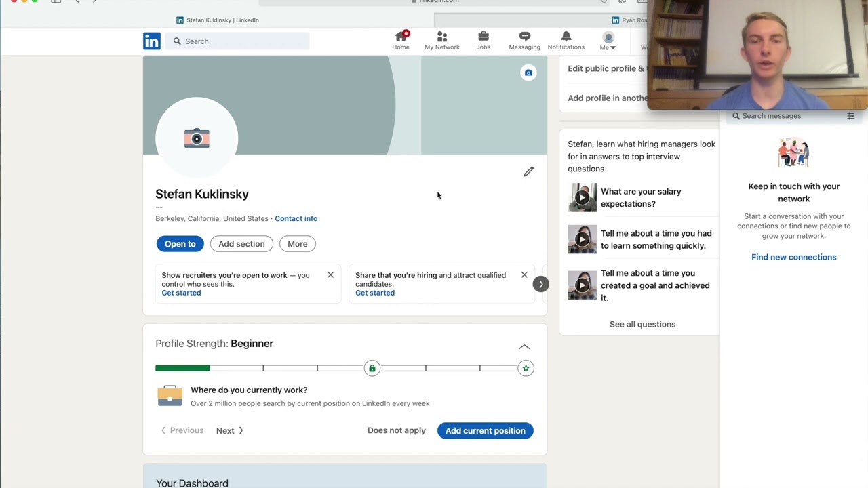Click Berkeley, California, United States text
The image size is (868, 488).
pyautogui.click(x=212, y=218)
